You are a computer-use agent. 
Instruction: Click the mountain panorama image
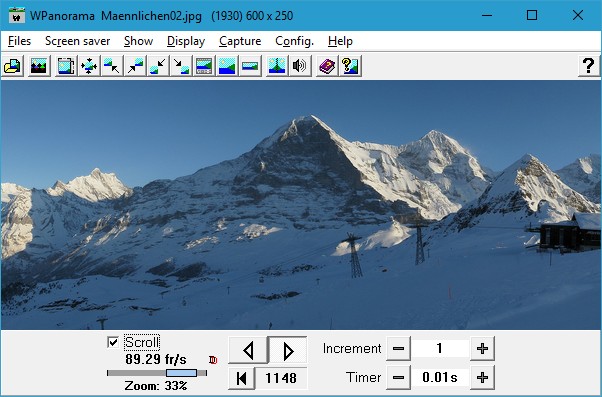pos(301,205)
